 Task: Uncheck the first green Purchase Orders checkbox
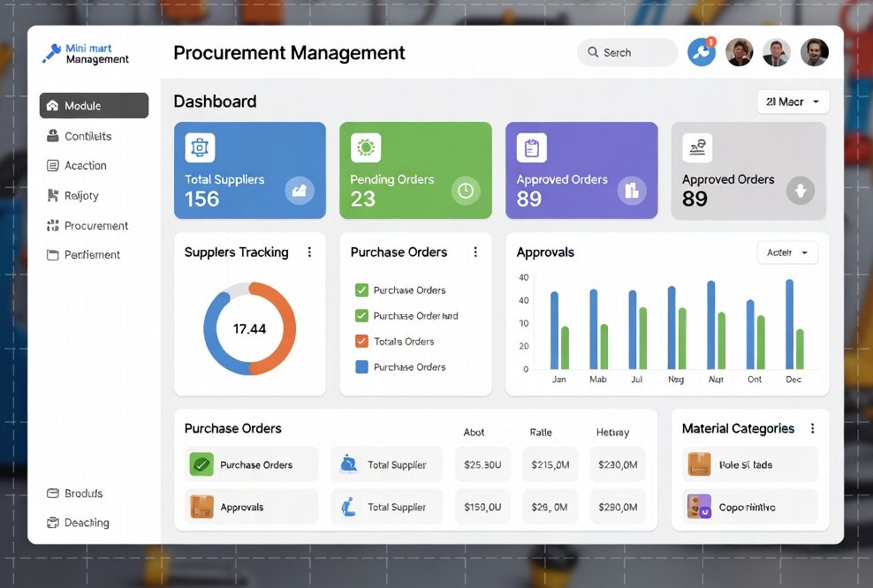[x=361, y=290]
